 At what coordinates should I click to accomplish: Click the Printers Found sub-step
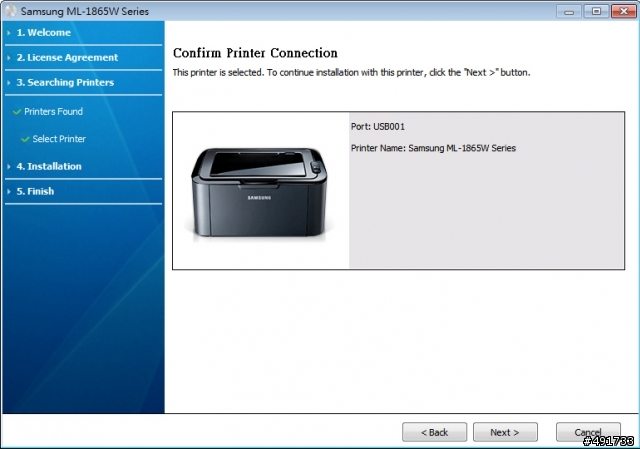[x=53, y=111]
